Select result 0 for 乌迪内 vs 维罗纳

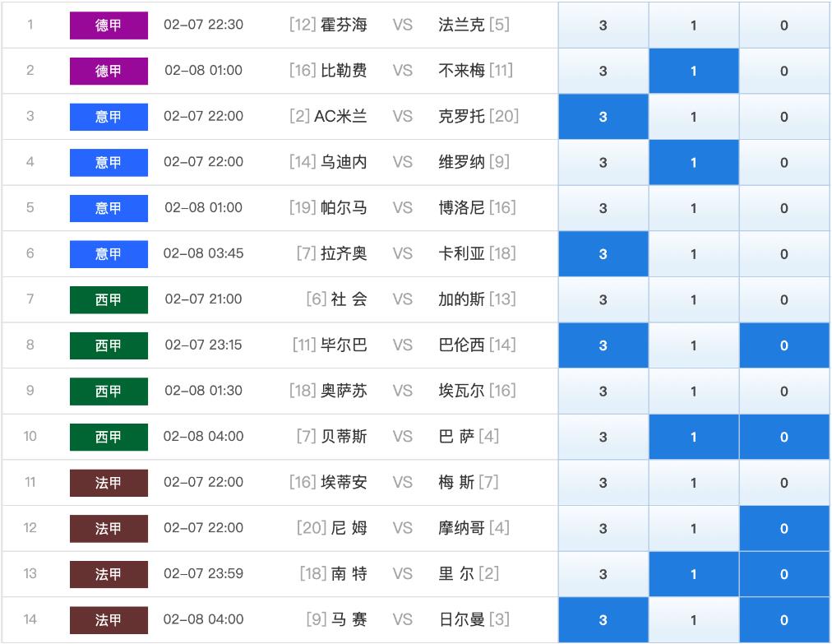click(784, 163)
